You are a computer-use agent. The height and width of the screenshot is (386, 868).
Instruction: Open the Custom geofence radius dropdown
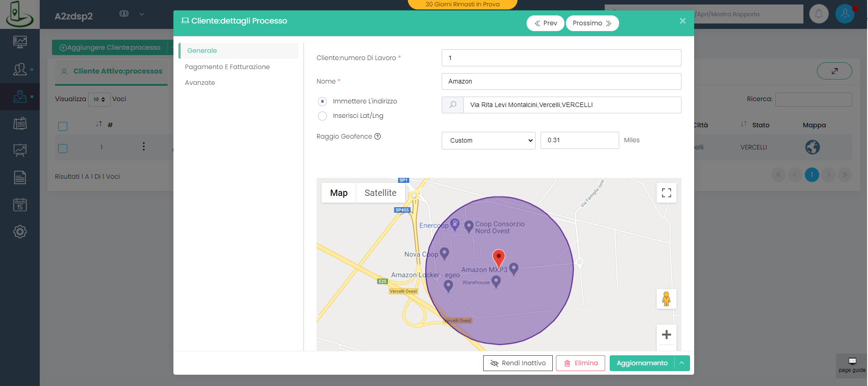[x=488, y=140]
